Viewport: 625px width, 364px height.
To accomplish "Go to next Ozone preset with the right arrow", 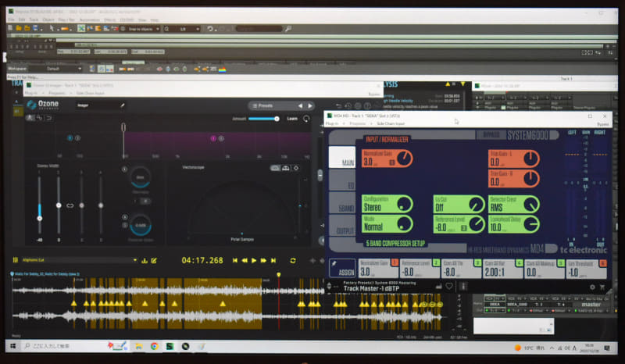I will [x=310, y=105].
